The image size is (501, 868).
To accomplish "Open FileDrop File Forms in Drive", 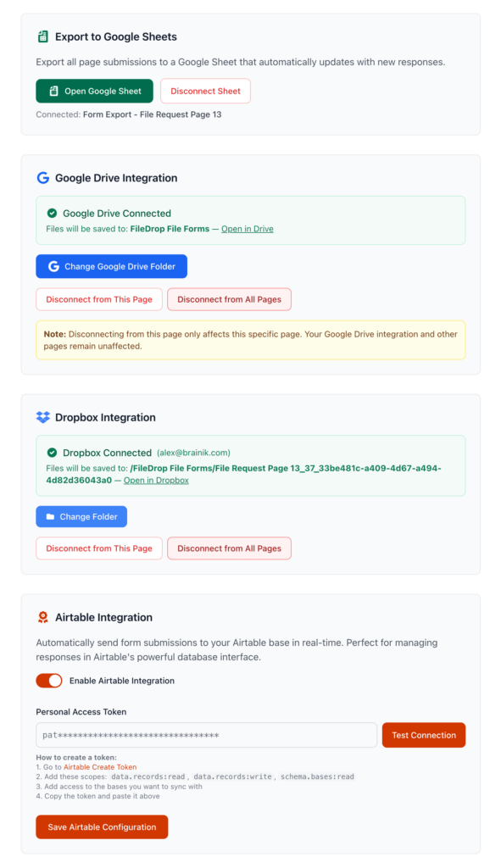I will (x=247, y=228).
